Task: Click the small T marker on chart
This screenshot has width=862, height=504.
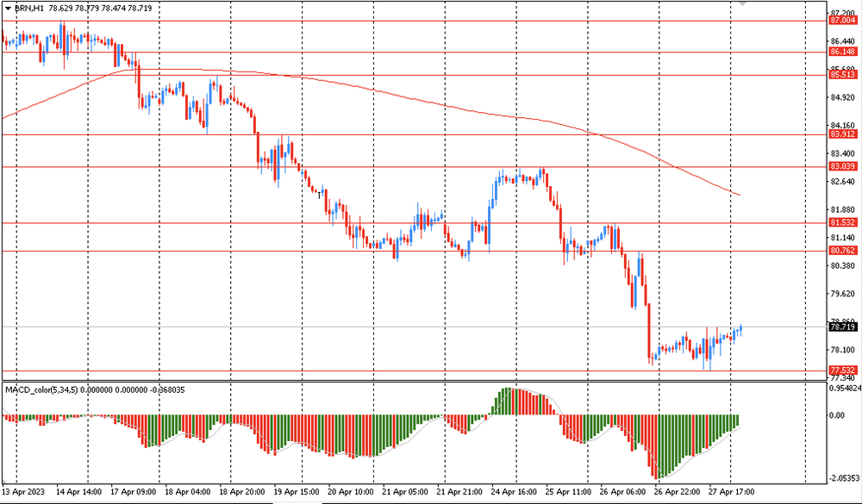Action: click(320, 195)
